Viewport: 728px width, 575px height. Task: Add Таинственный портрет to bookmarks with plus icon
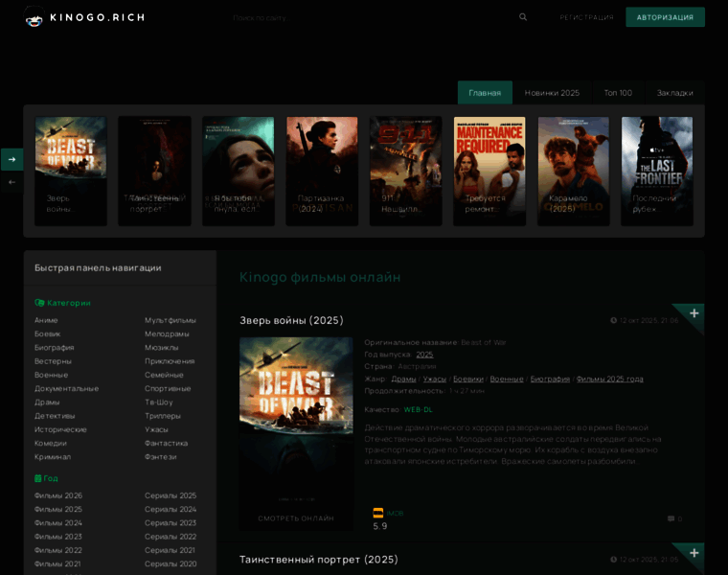tap(694, 553)
